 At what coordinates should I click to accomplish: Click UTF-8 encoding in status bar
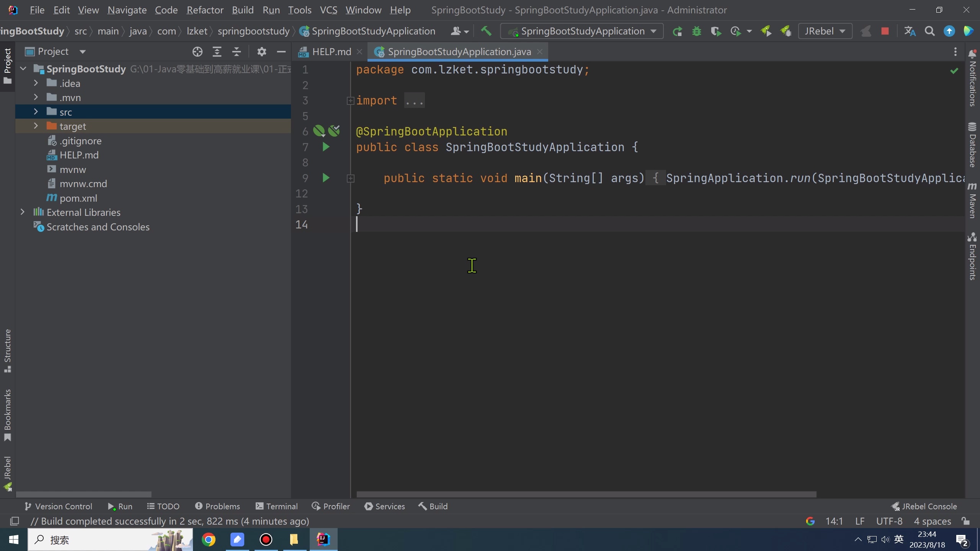point(889,521)
